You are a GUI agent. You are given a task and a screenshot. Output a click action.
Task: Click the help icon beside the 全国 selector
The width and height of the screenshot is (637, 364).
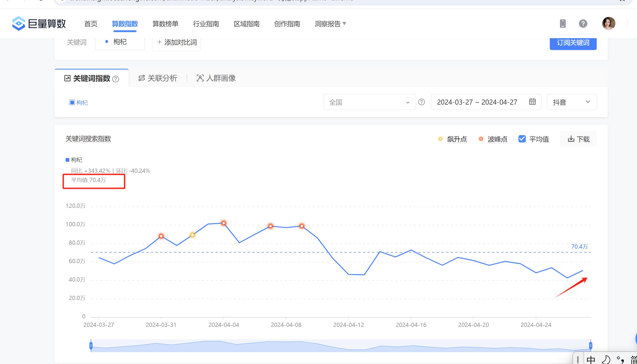tap(422, 102)
